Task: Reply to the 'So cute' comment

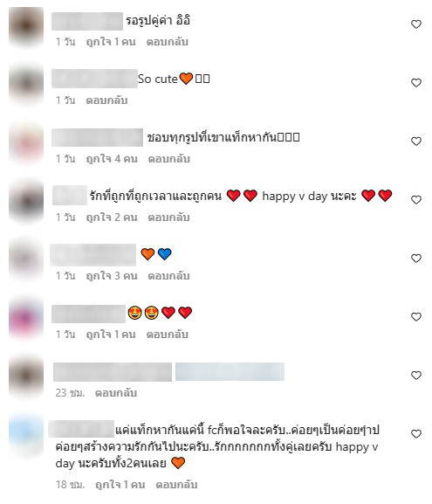Action: pos(106,100)
